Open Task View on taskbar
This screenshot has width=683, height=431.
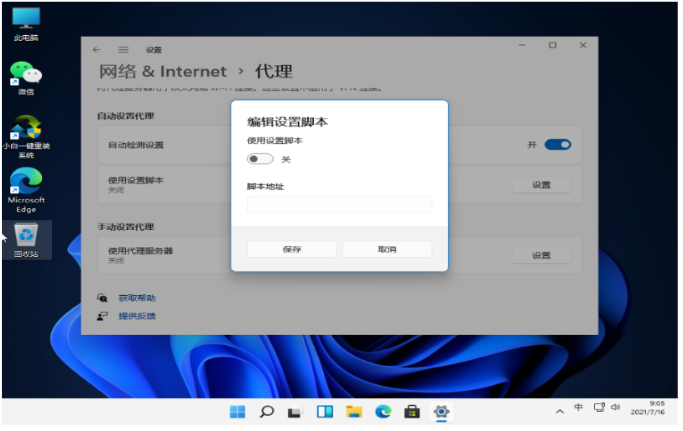(x=296, y=413)
